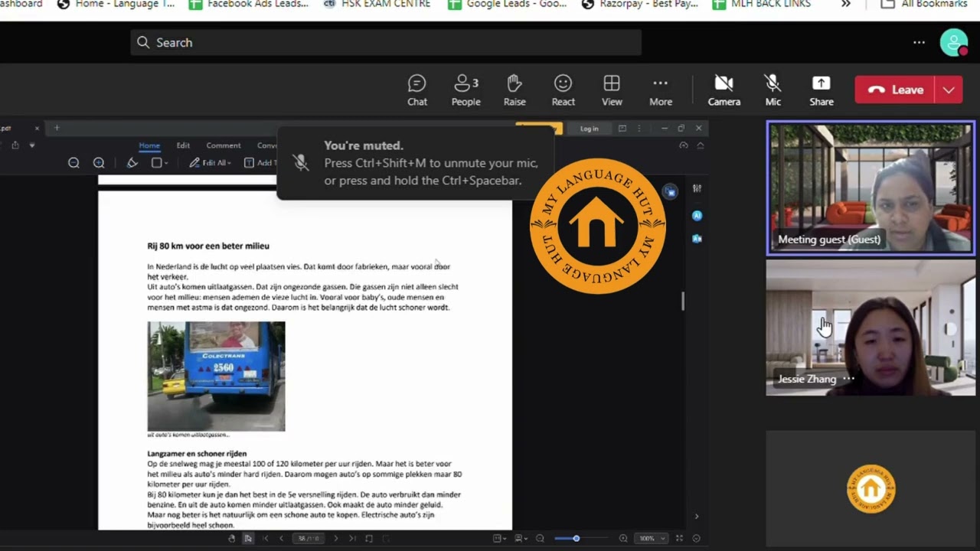Open the blue AI assistant sidebar icon
This screenshot has height=551, width=980.
click(x=697, y=216)
